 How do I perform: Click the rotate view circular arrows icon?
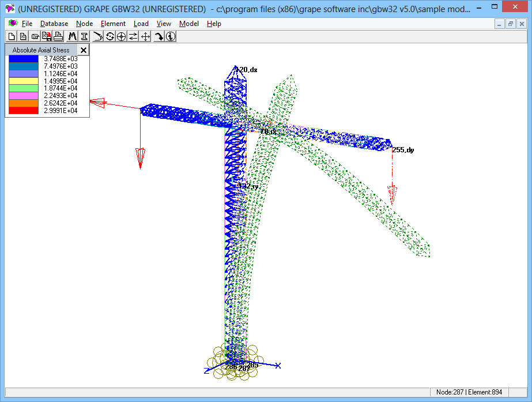tap(110, 36)
